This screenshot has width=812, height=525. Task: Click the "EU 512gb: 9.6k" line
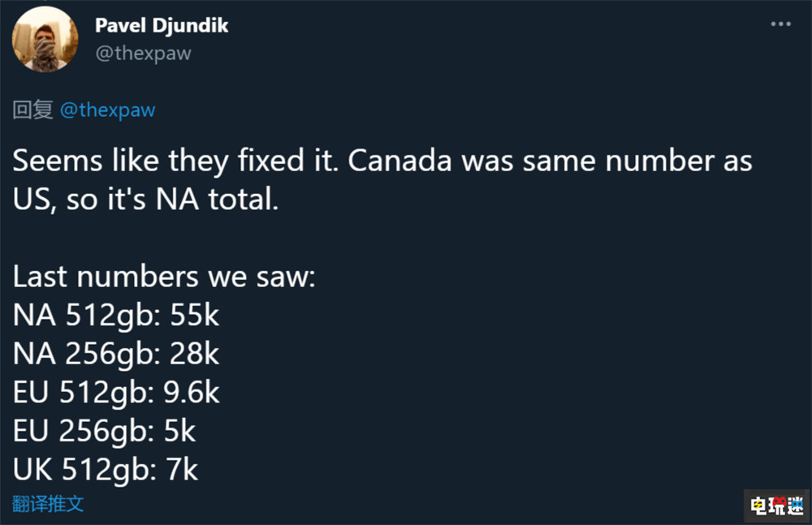(x=116, y=393)
